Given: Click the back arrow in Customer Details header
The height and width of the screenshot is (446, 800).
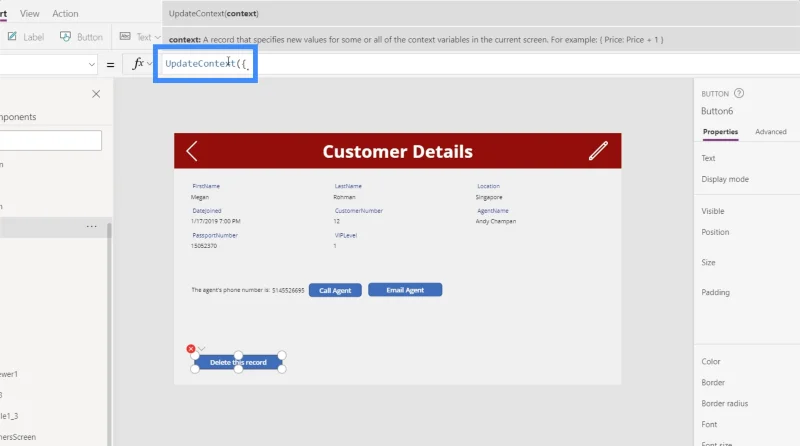Looking at the screenshot, I should 192,151.
